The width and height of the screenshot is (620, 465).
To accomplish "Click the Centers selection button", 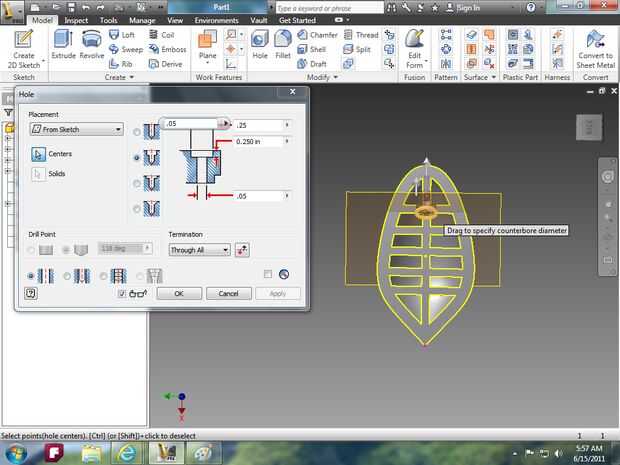I will tap(38, 154).
